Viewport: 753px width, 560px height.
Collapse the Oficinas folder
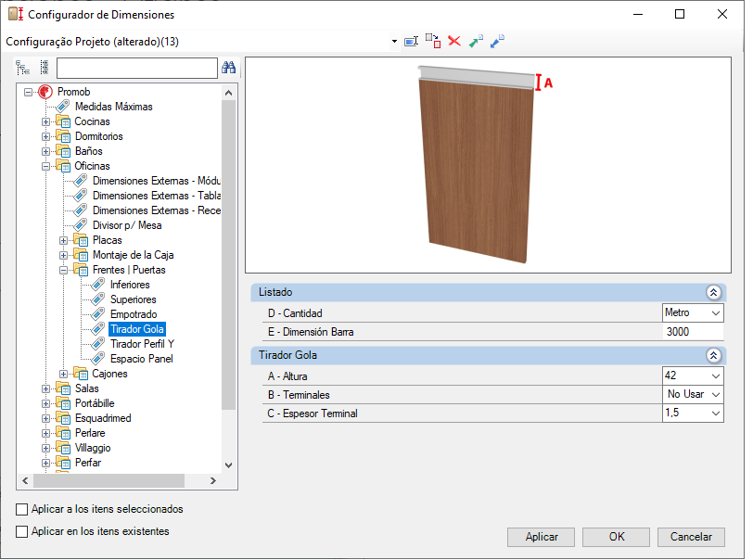45,167
